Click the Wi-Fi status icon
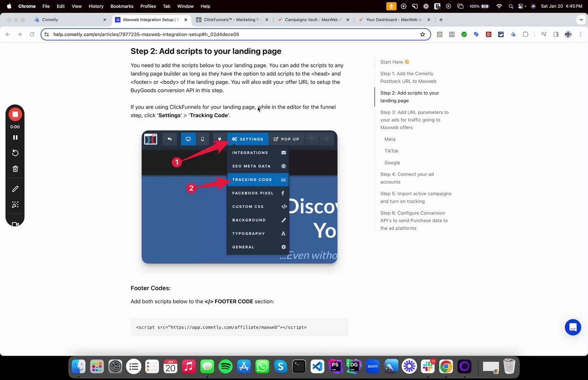The width and height of the screenshot is (588, 380). tap(499, 6)
